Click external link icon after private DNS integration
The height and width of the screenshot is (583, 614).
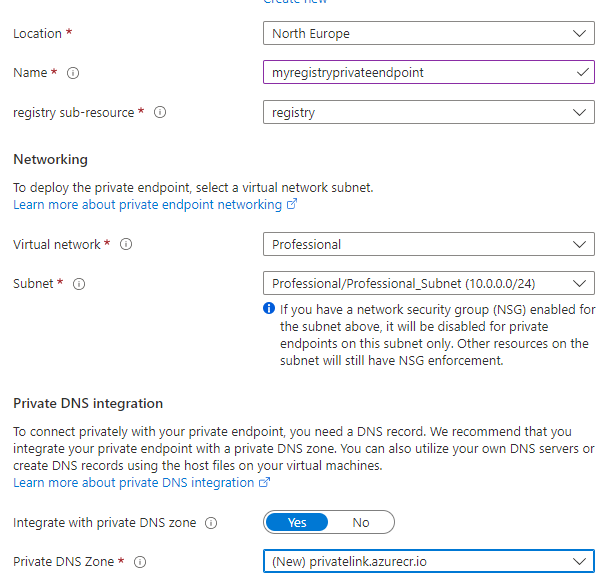click(265, 482)
